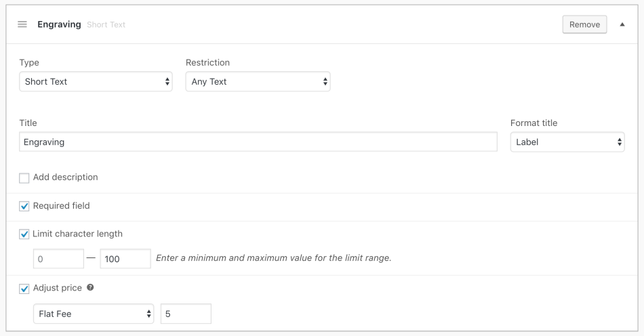Toggle the Limit character length checkbox

pos(24,234)
